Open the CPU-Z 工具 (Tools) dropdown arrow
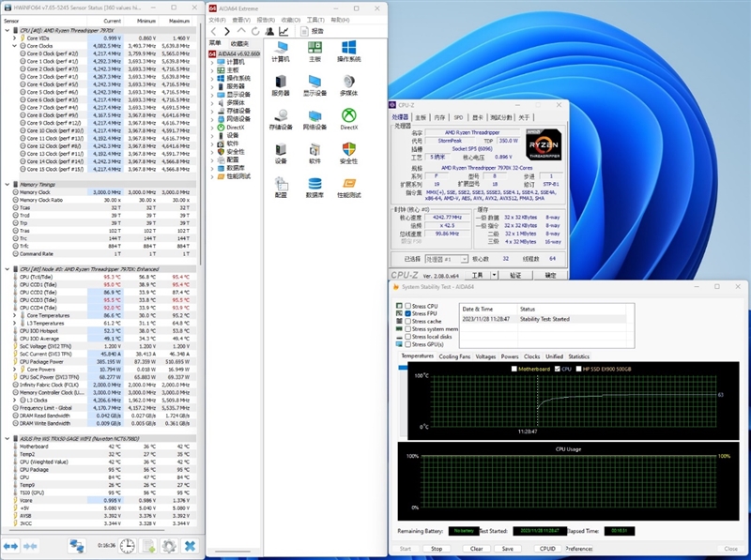Screen dimensions: 751x560 coord(494,275)
